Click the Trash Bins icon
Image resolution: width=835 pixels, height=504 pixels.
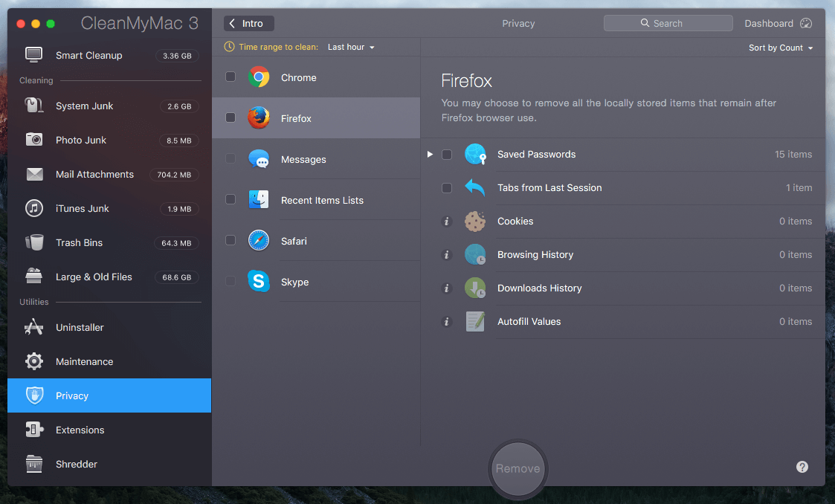pos(34,242)
